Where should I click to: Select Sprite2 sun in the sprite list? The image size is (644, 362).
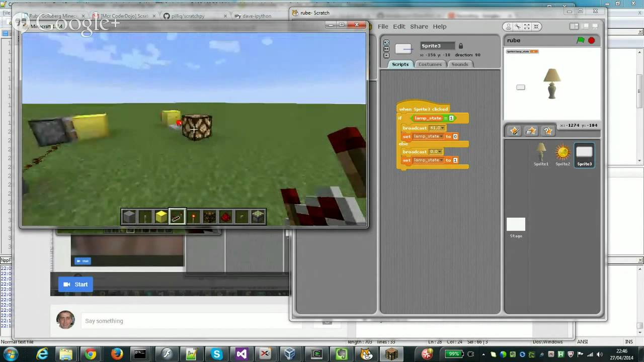click(x=562, y=154)
